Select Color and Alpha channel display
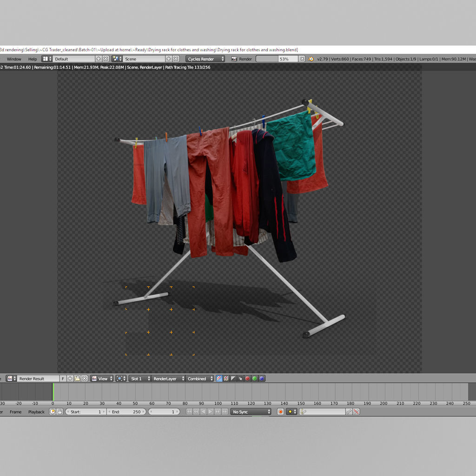The height and width of the screenshot is (476, 476). 219,378
